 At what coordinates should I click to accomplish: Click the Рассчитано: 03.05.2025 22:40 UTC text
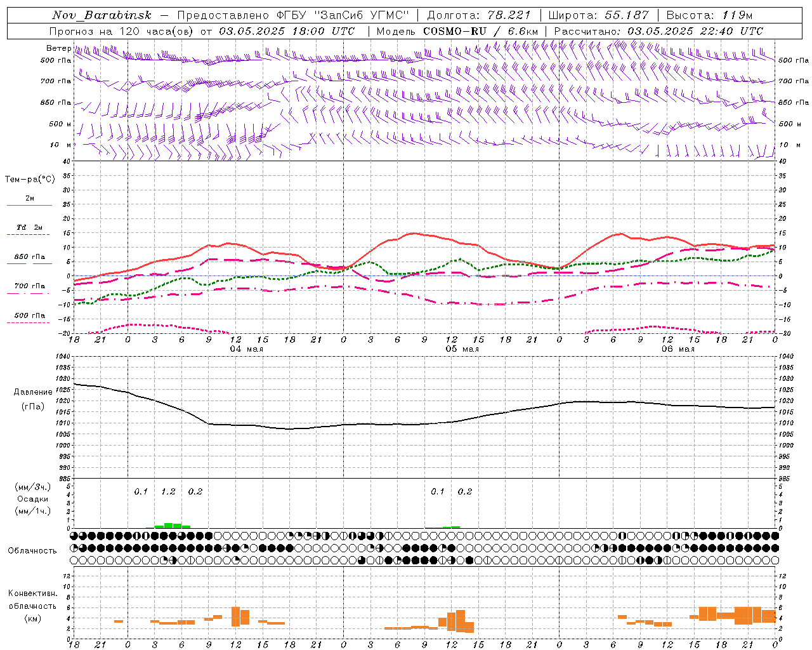pyautogui.click(x=658, y=31)
